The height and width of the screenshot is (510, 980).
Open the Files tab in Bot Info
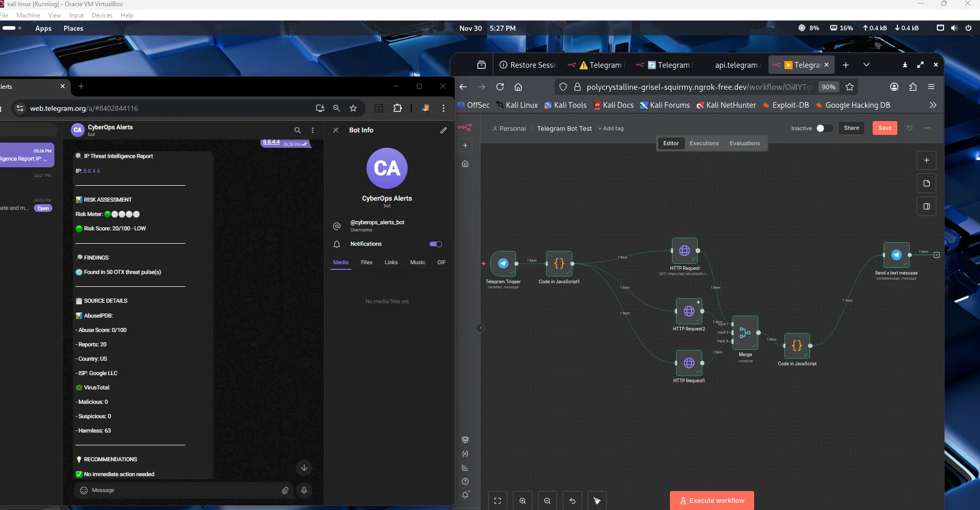tap(367, 262)
